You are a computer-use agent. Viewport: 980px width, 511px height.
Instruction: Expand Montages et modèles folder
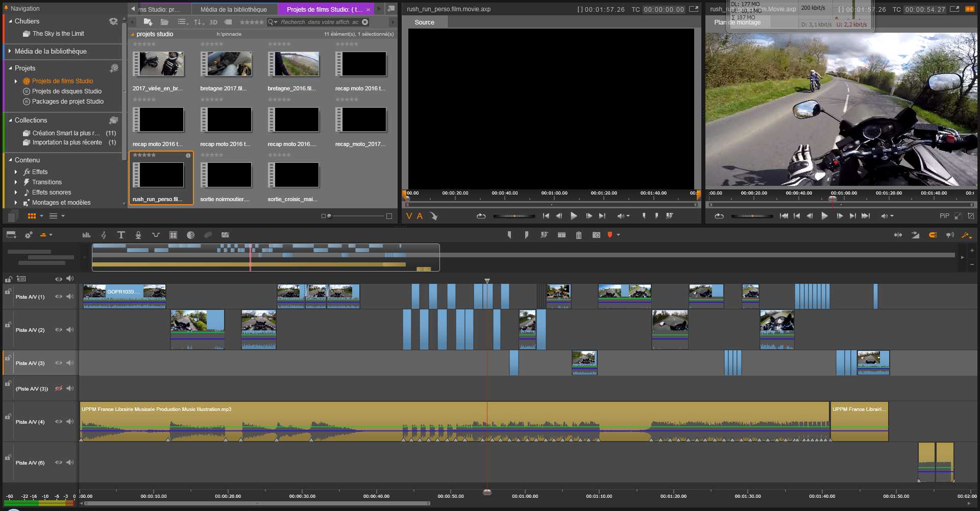coord(16,203)
